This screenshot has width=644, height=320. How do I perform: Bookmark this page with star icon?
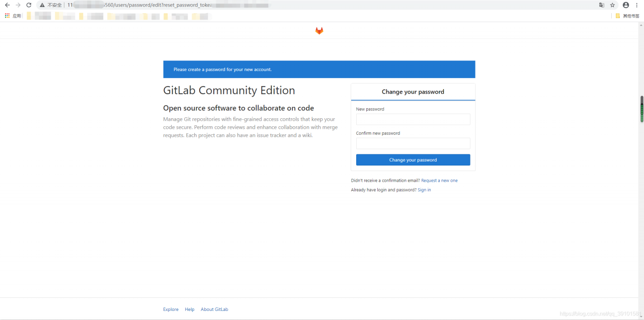pos(612,5)
